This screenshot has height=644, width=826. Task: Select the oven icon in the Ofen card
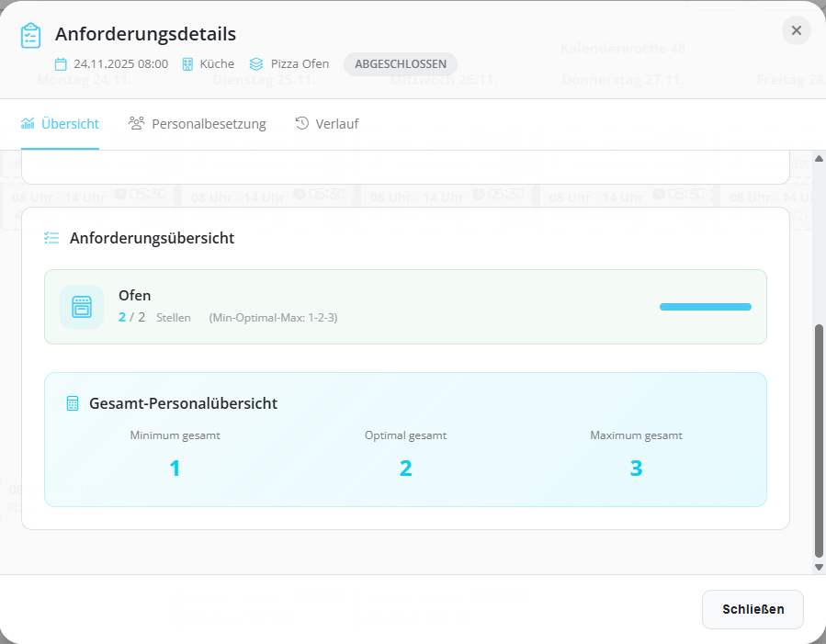(82, 306)
